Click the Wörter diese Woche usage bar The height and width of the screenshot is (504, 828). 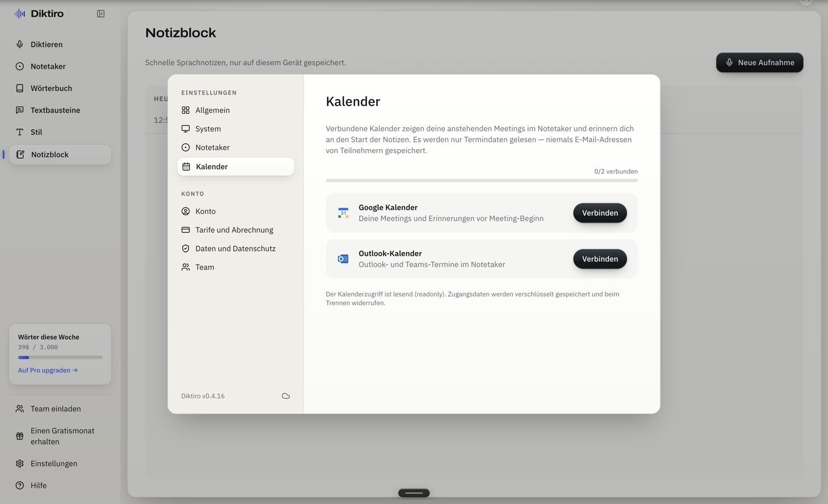click(x=60, y=357)
